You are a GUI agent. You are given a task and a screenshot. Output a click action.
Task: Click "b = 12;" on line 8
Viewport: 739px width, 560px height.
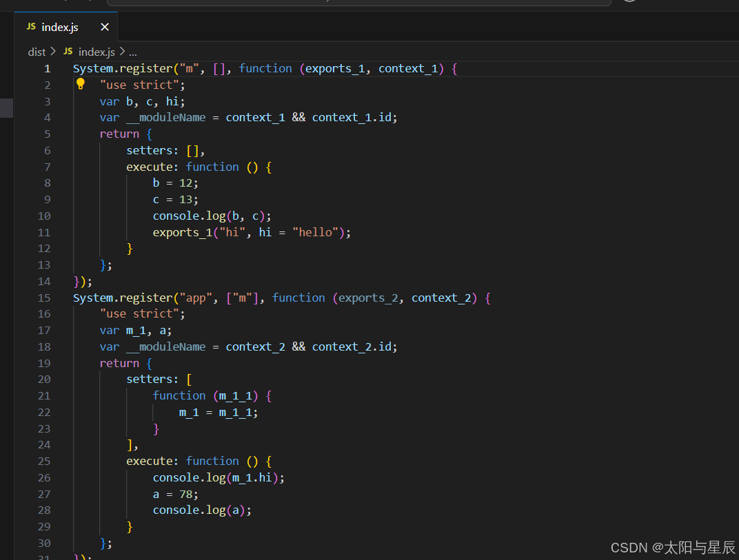175,183
